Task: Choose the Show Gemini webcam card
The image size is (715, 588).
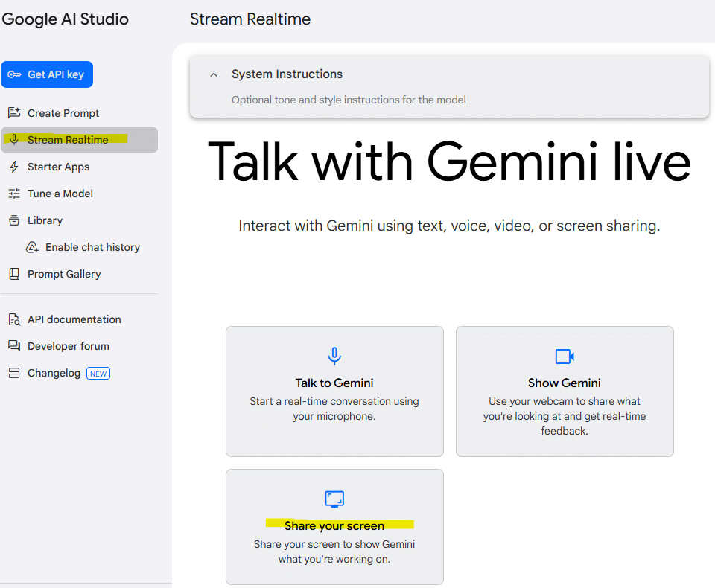Action: point(565,391)
